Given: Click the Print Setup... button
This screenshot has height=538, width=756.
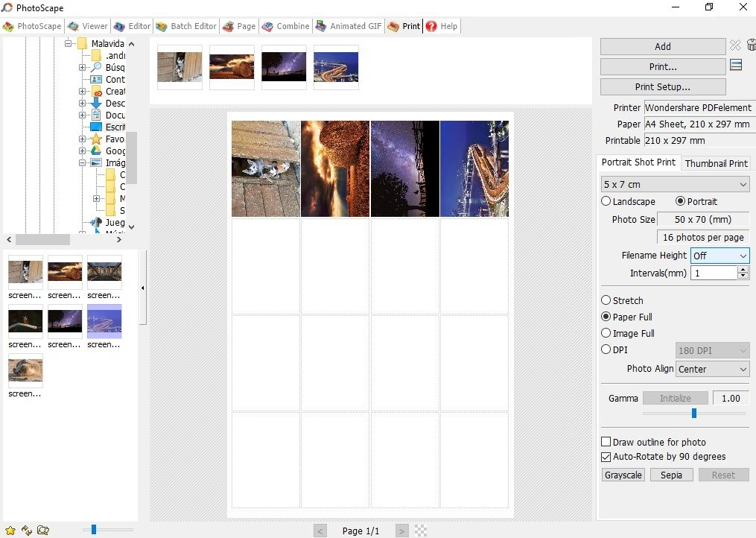Looking at the screenshot, I should tap(663, 87).
